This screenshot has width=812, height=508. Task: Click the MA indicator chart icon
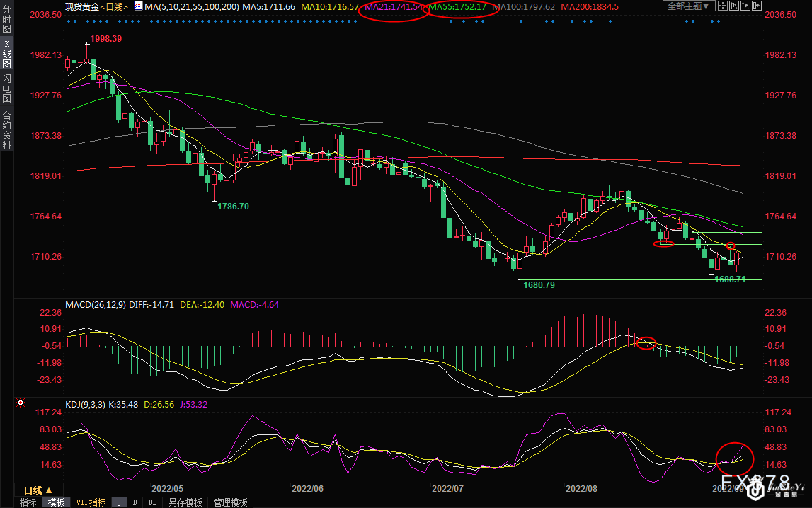(137, 6)
